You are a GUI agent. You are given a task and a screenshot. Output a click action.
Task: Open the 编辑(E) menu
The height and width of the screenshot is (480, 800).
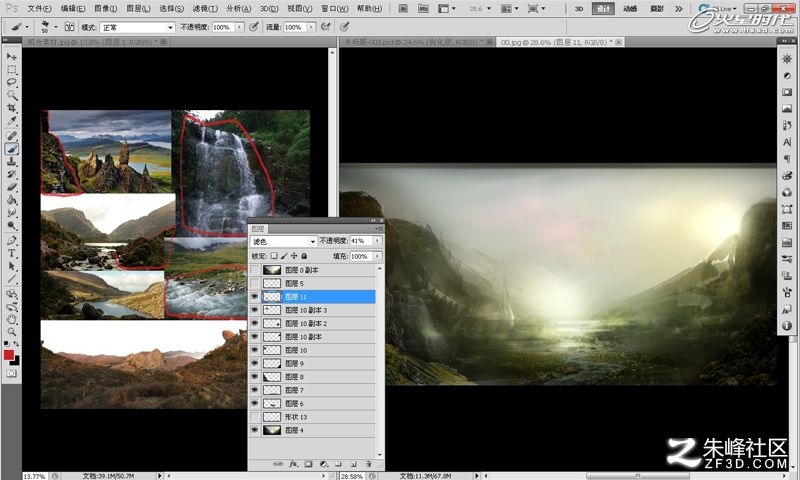pyautogui.click(x=72, y=9)
